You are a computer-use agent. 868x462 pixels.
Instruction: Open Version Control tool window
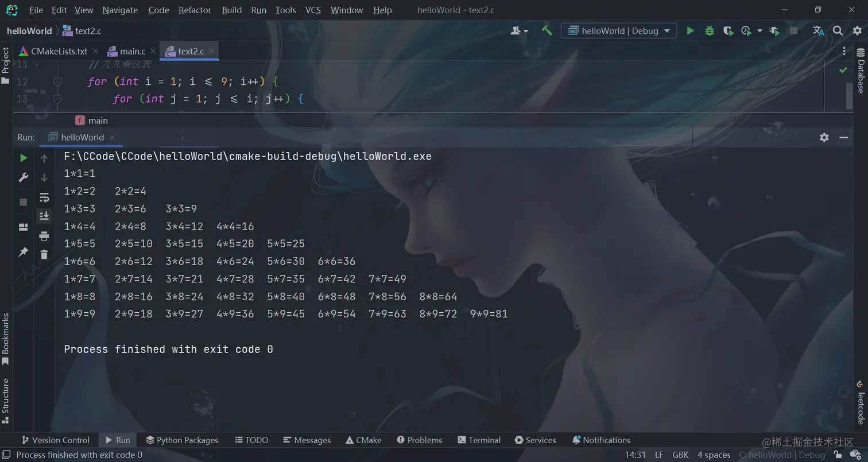click(55, 440)
